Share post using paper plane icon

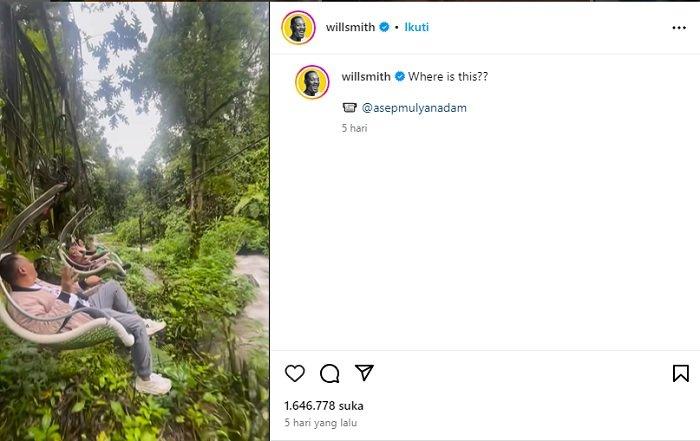pyautogui.click(x=365, y=373)
